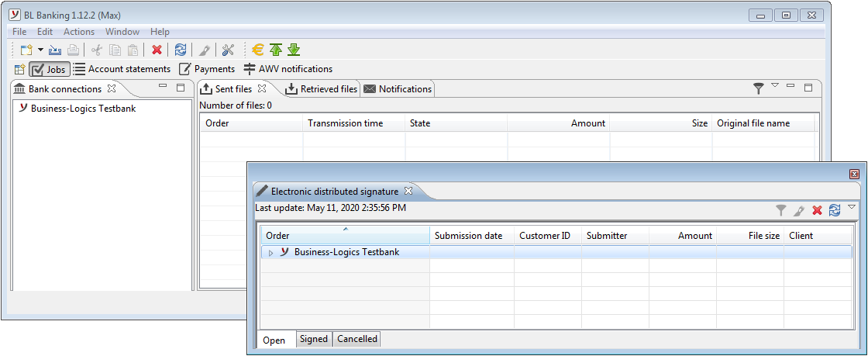Click the green download arrow icon
868x356 pixels.
tap(294, 50)
